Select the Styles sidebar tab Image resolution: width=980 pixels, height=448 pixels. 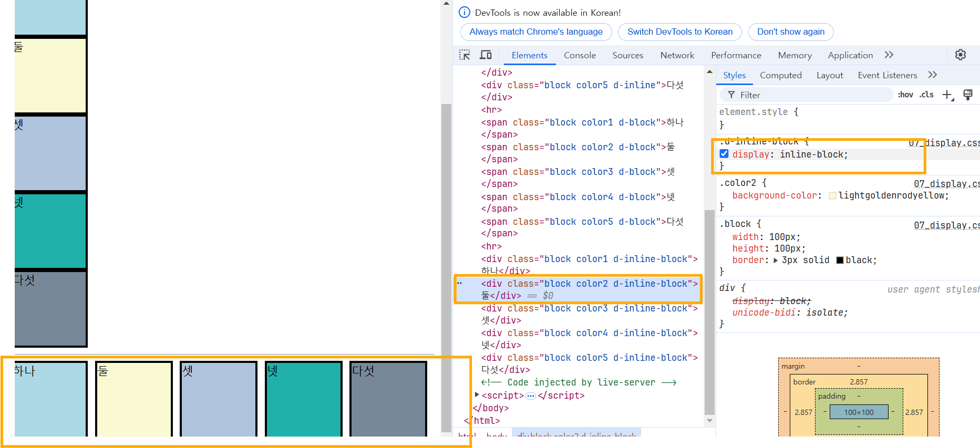click(734, 75)
